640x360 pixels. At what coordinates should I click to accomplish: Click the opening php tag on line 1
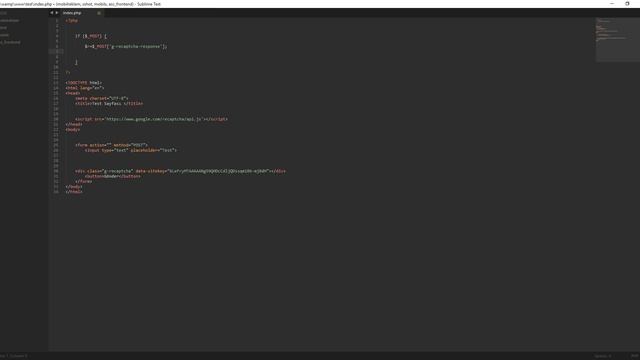[x=71, y=21]
